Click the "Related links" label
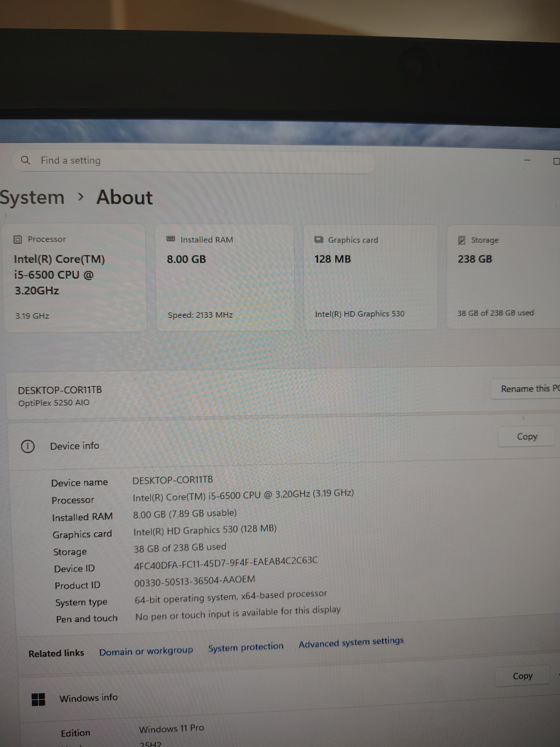This screenshot has height=747, width=560. click(56, 654)
